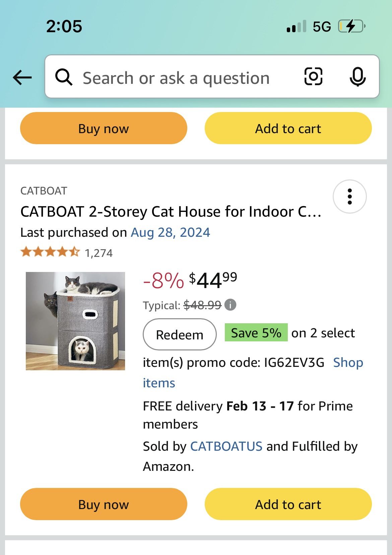Screen dimensions: 392x555
Task: Tap the cat house product thumbnail
Action: click(x=75, y=321)
